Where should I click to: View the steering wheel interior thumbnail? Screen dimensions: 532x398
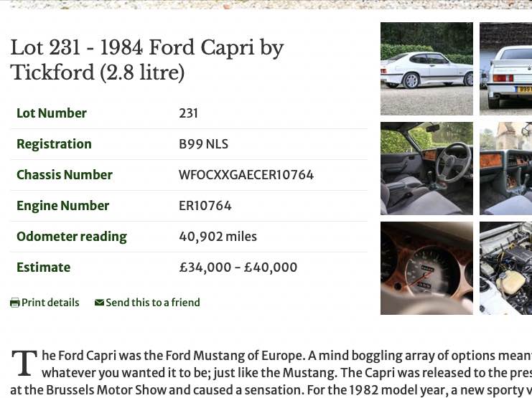tap(426, 169)
